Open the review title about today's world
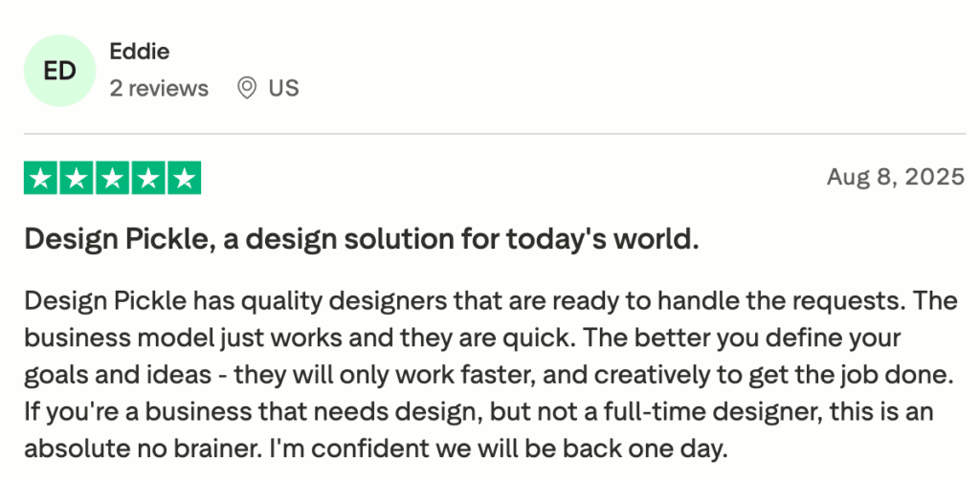The width and height of the screenshot is (980, 481). point(362,240)
